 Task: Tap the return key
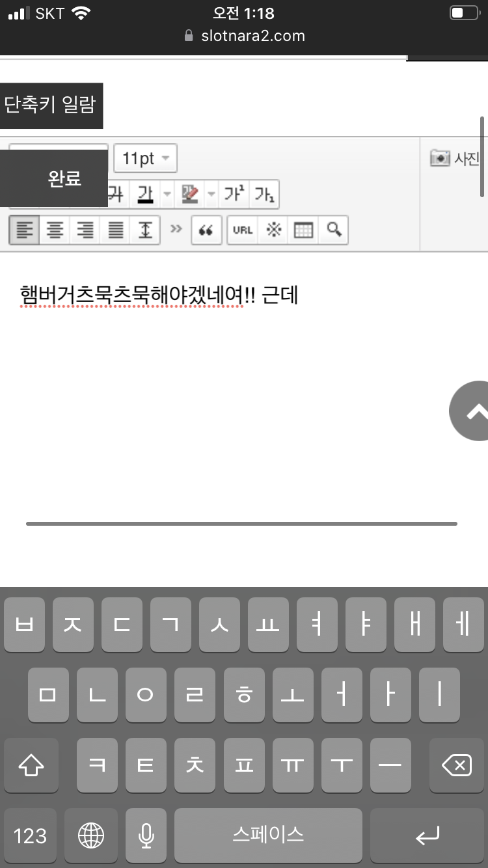pyautogui.click(x=427, y=835)
